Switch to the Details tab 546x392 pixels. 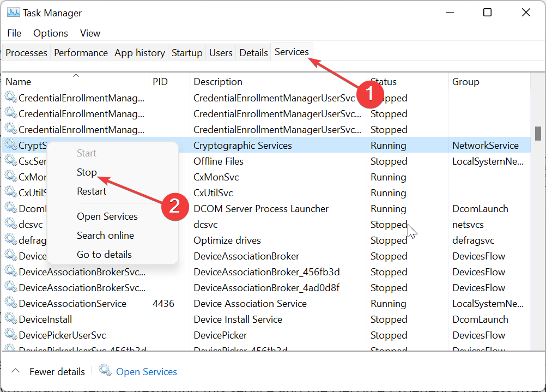[253, 53]
